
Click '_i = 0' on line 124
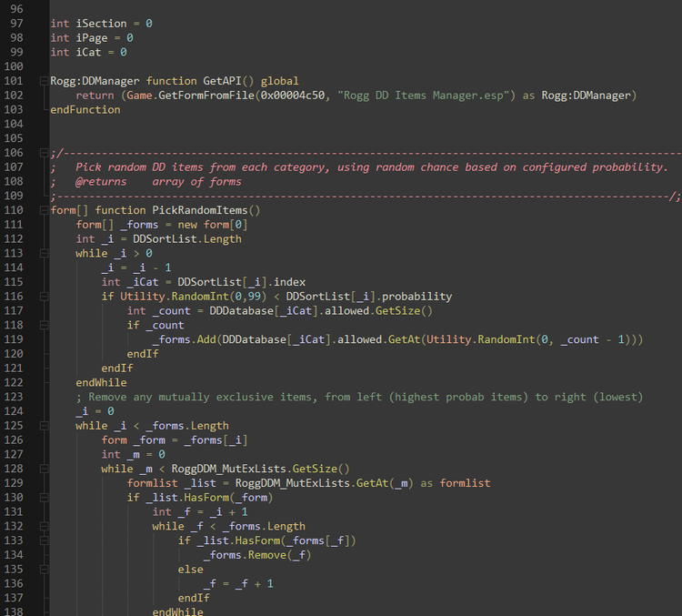point(95,411)
